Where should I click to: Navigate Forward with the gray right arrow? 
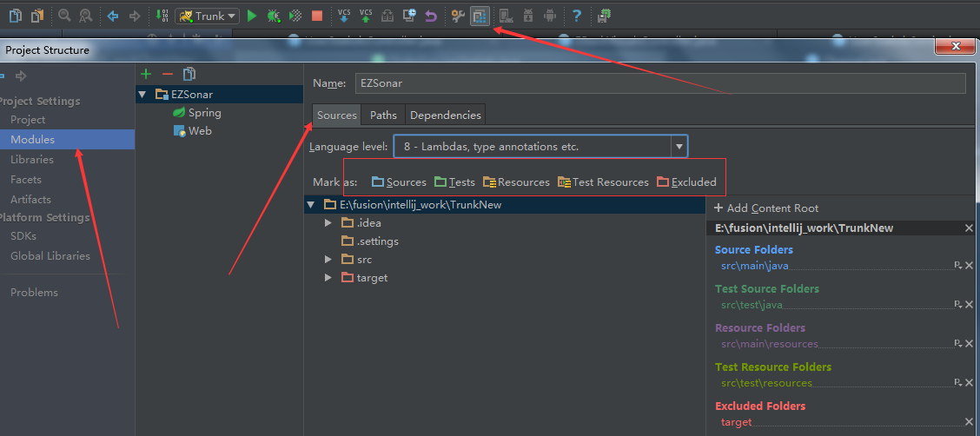pos(135,16)
